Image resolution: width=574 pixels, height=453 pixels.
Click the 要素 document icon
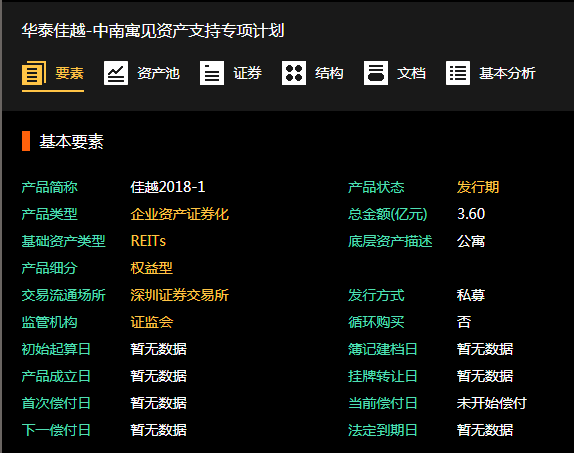coord(34,73)
